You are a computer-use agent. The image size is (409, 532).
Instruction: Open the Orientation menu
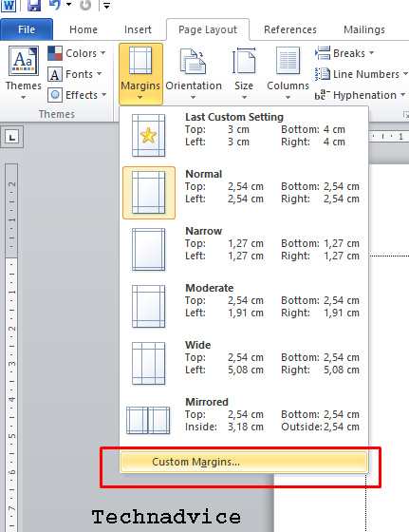[194, 73]
